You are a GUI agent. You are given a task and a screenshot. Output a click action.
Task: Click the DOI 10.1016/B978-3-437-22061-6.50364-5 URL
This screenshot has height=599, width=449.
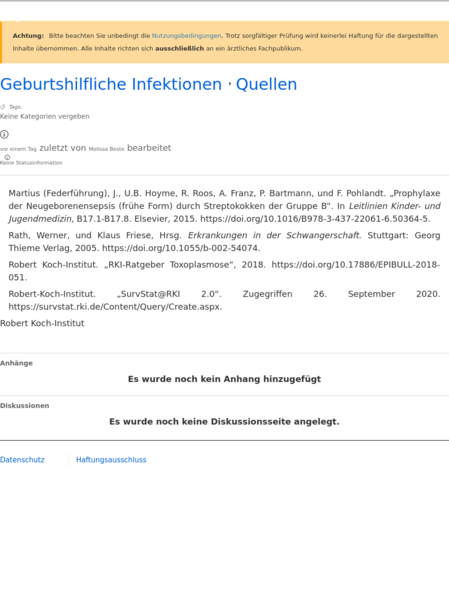pyautogui.click(x=315, y=219)
